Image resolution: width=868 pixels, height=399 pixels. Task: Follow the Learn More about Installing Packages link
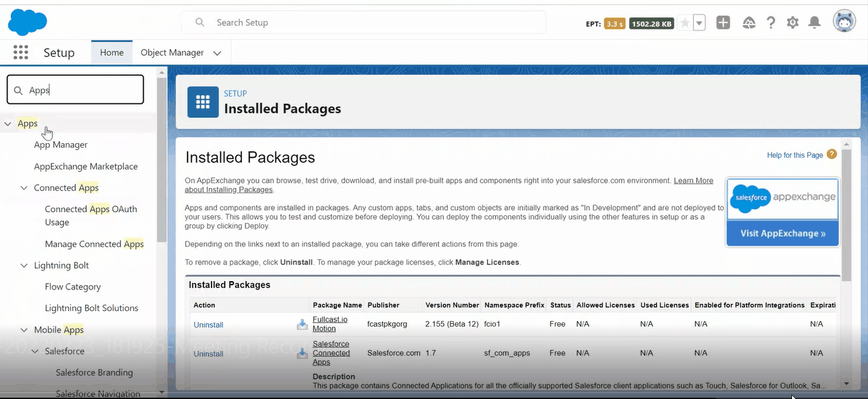[449, 185]
